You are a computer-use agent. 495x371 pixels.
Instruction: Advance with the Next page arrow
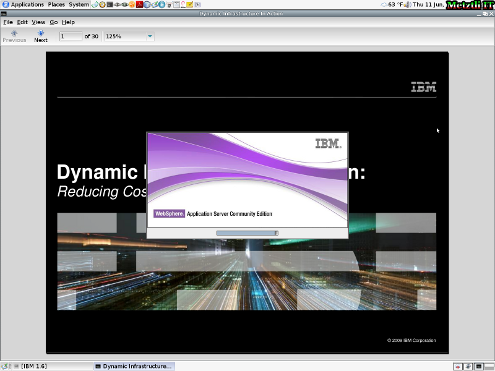point(41,36)
